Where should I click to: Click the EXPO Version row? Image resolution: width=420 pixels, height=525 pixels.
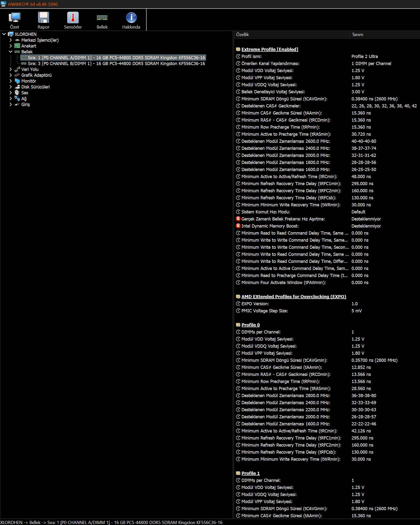click(327, 304)
